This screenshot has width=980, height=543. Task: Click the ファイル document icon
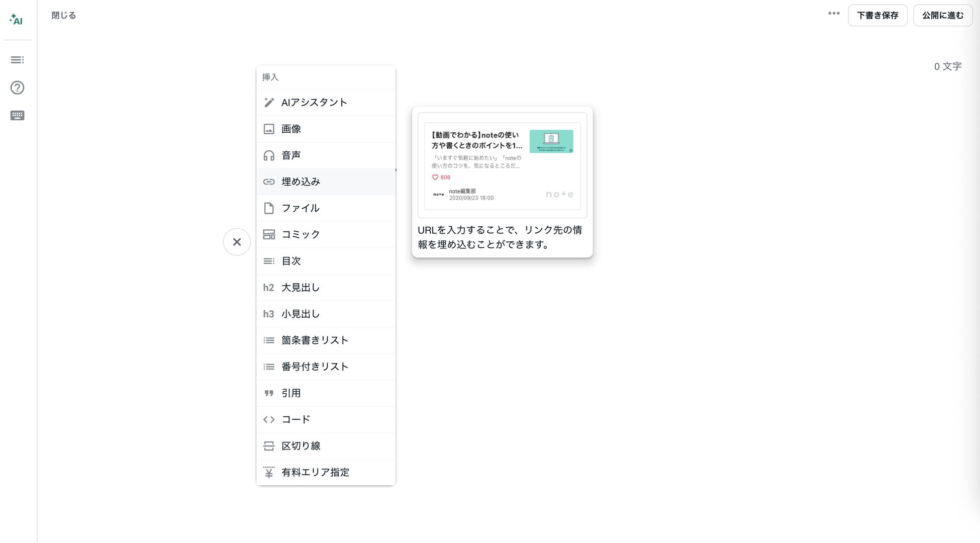pos(269,208)
